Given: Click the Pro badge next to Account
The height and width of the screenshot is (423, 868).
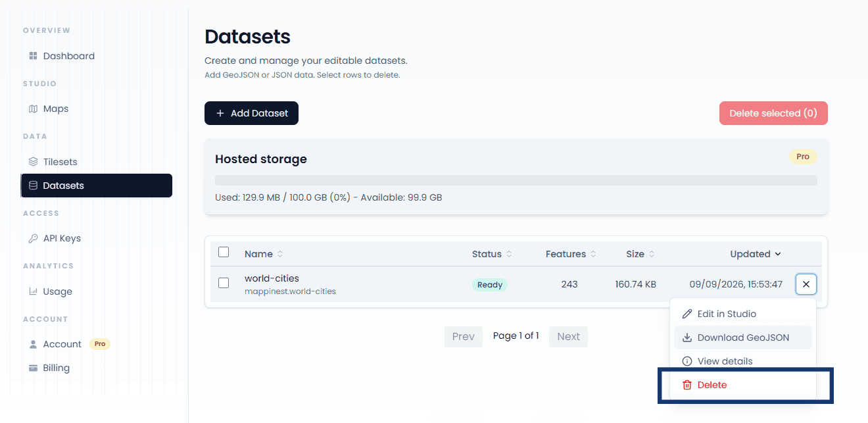Looking at the screenshot, I should point(100,344).
